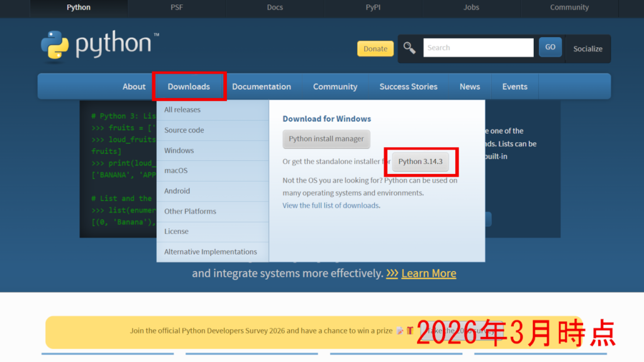
Task: Go to Success Stories in the navigation
Action: (x=408, y=87)
